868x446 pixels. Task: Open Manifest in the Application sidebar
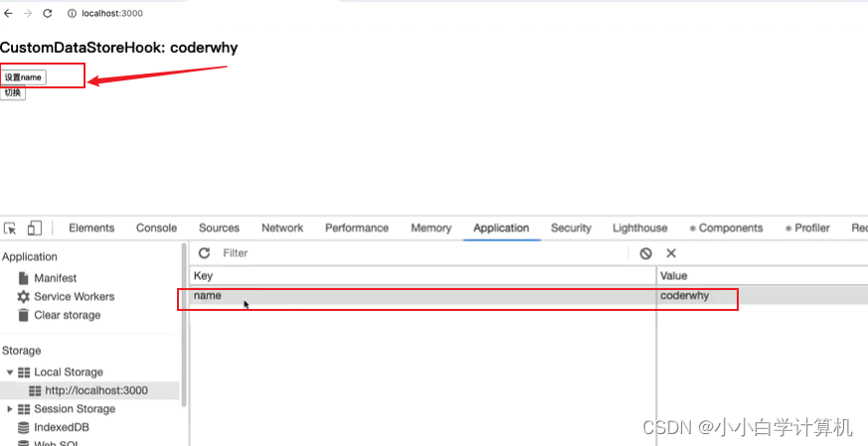[x=56, y=278]
